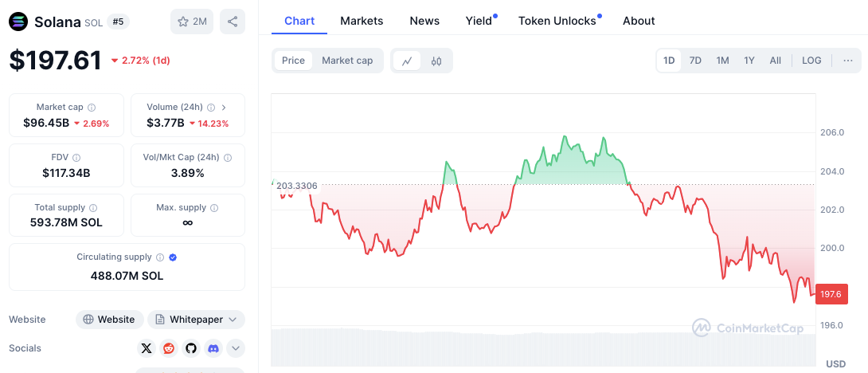The image size is (868, 373).
Task: Toggle the LOG scale option
Action: tap(811, 61)
